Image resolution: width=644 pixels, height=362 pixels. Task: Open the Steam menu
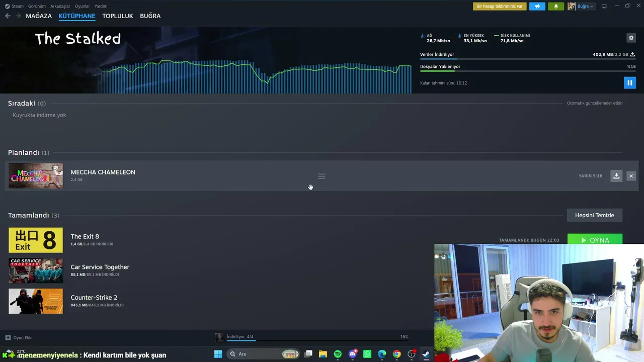pos(18,6)
